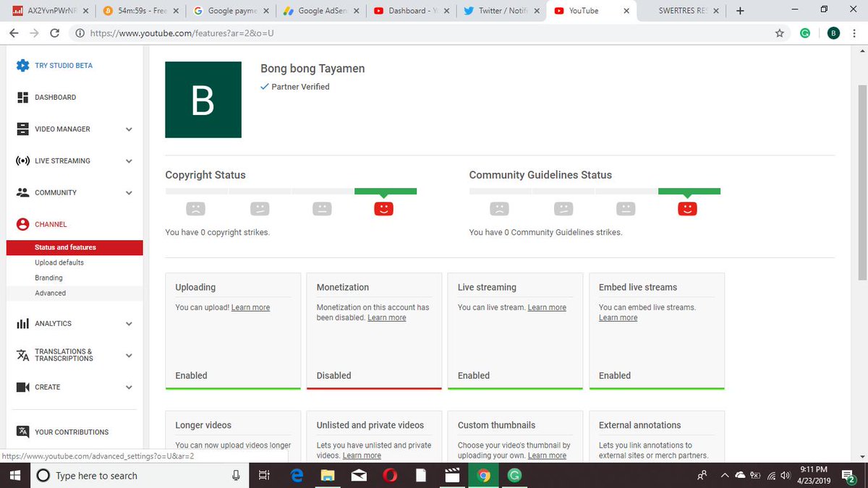Open the Opera browser taskbar icon
This screenshot has width=868, height=488.
(x=390, y=475)
